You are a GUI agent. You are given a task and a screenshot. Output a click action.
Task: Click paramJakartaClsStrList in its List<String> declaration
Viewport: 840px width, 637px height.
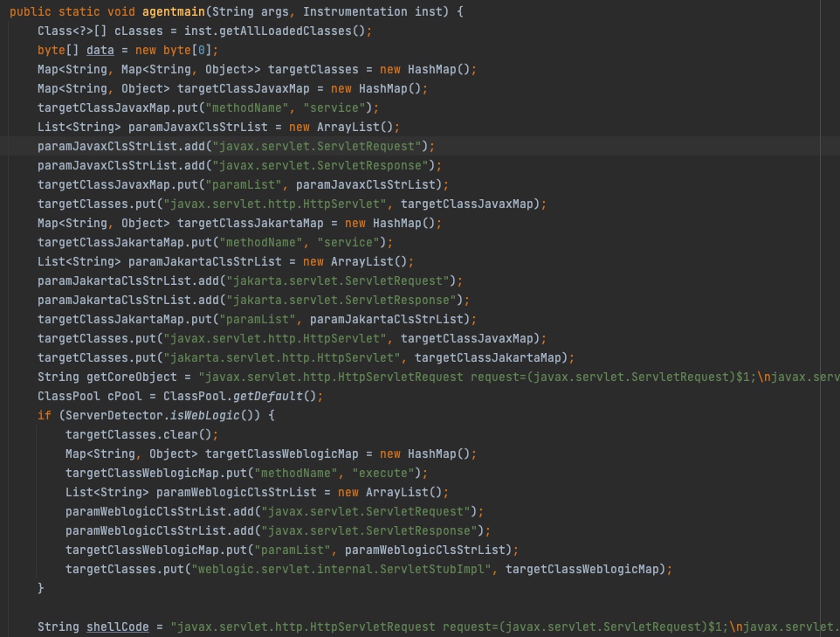click(205, 261)
